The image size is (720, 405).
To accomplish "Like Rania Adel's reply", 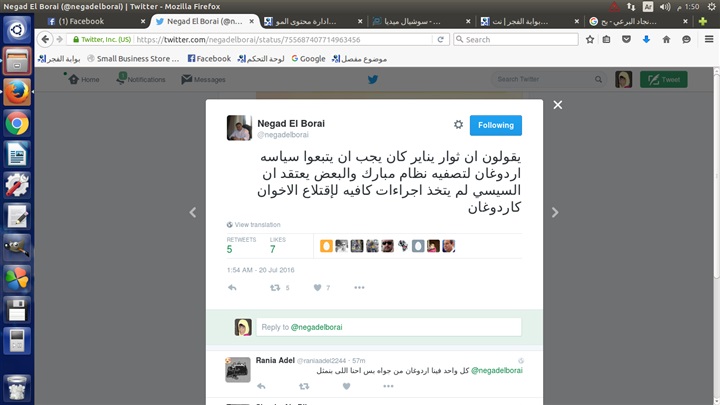I will 346,386.
